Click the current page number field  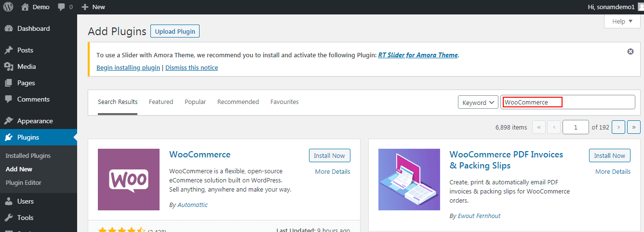tap(576, 127)
